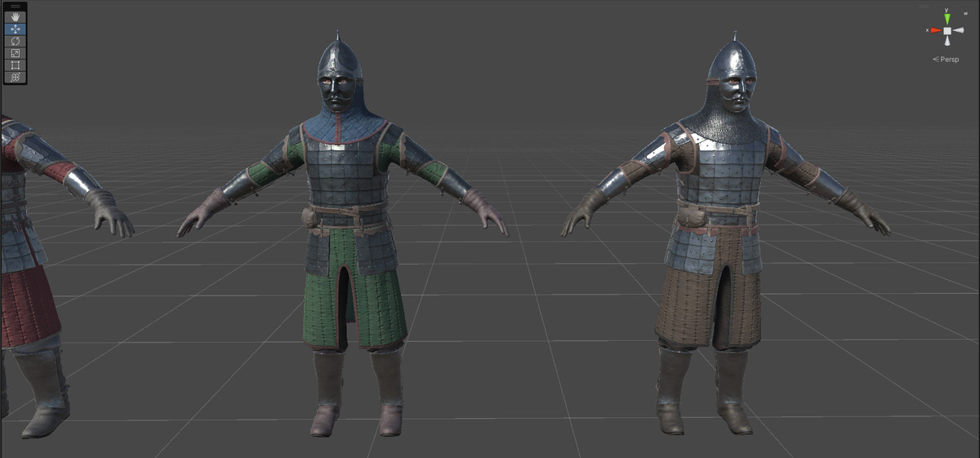Image resolution: width=980 pixels, height=458 pixels.
Task: Select the combined Transform tool
Action: point(15,77)
